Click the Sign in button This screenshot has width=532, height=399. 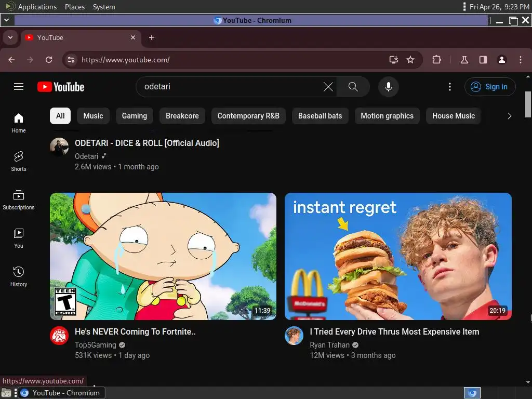point(490,87)
